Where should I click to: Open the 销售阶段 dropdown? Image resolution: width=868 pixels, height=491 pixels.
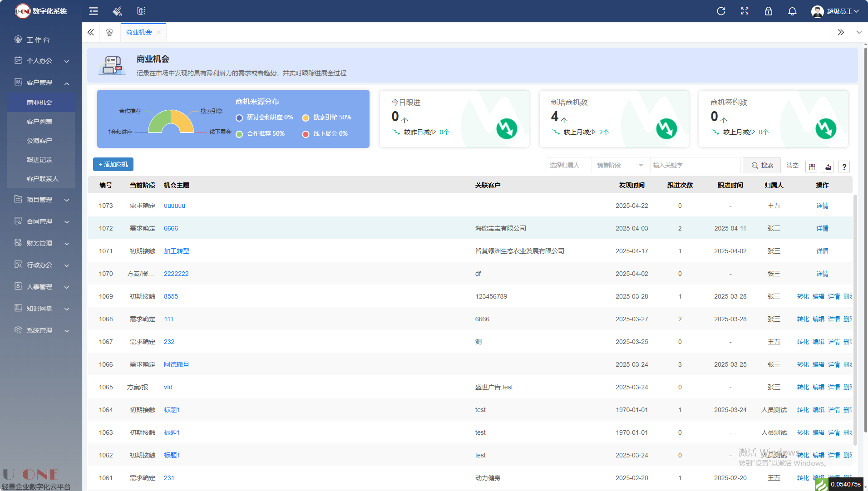621,165
